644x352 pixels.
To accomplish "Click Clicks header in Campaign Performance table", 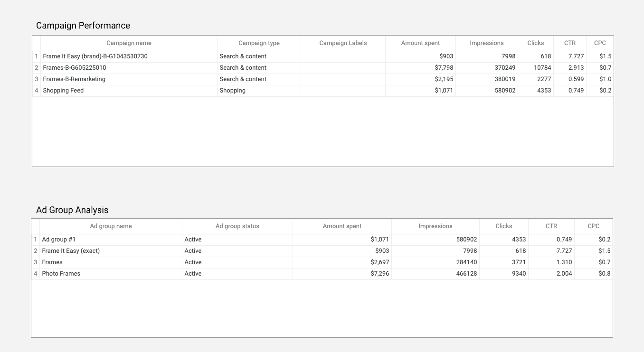I will pos(536,43).
